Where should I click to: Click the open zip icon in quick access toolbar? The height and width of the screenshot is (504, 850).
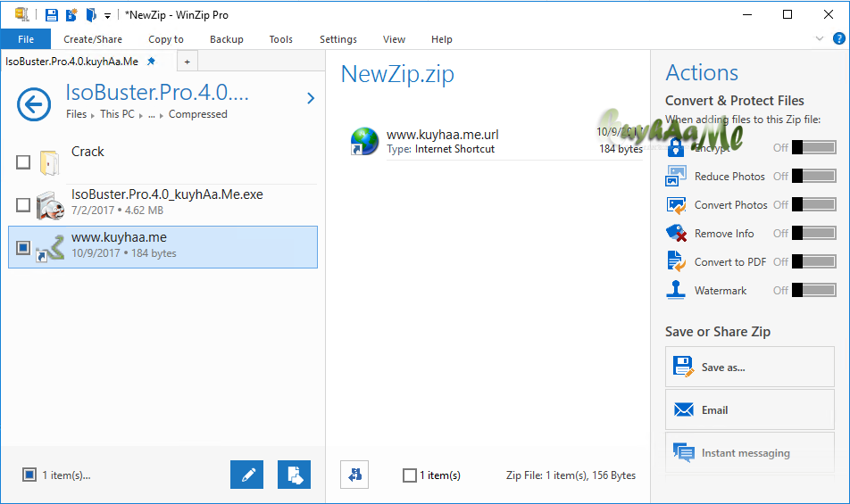(90, 14)
